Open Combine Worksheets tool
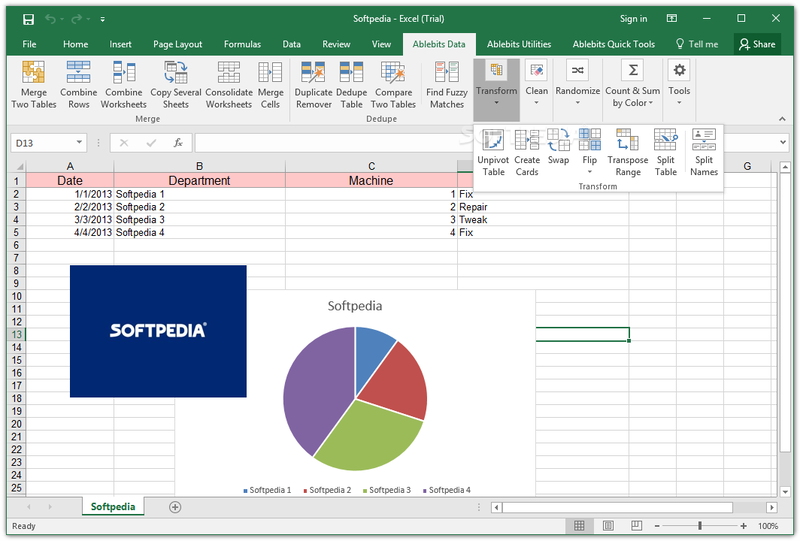800x541 pixels. tap(123, 84)
